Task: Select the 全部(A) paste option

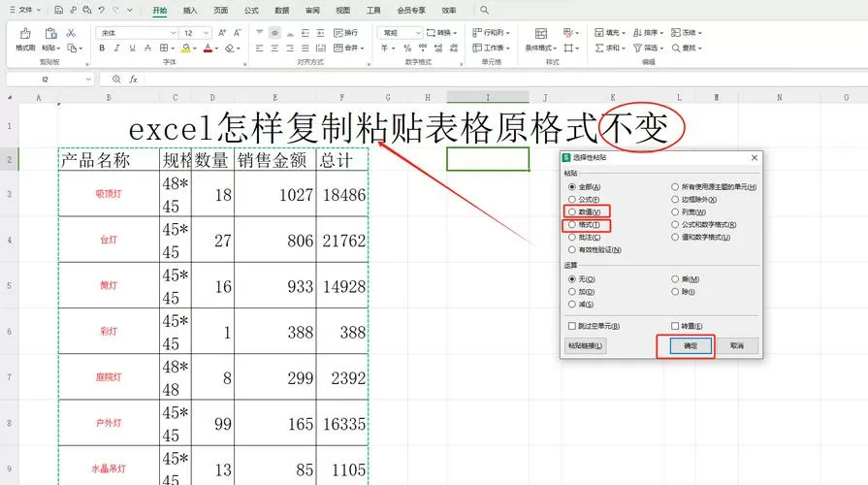Action: (x=572, y=187)
